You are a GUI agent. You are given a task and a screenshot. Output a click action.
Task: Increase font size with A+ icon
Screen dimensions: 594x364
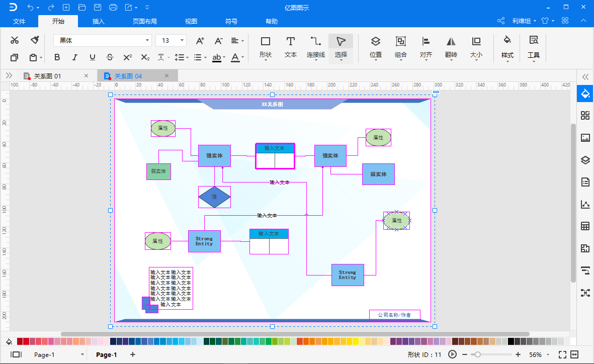[200, 41]
